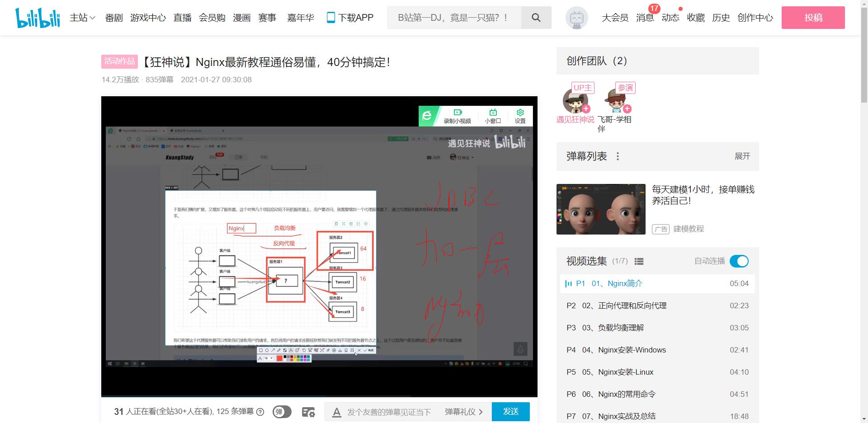Open 直播 in the navigation

[x=183, y=18]
